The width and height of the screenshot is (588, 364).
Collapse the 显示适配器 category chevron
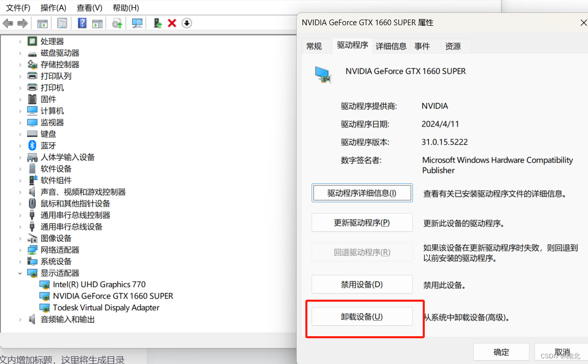20,273
